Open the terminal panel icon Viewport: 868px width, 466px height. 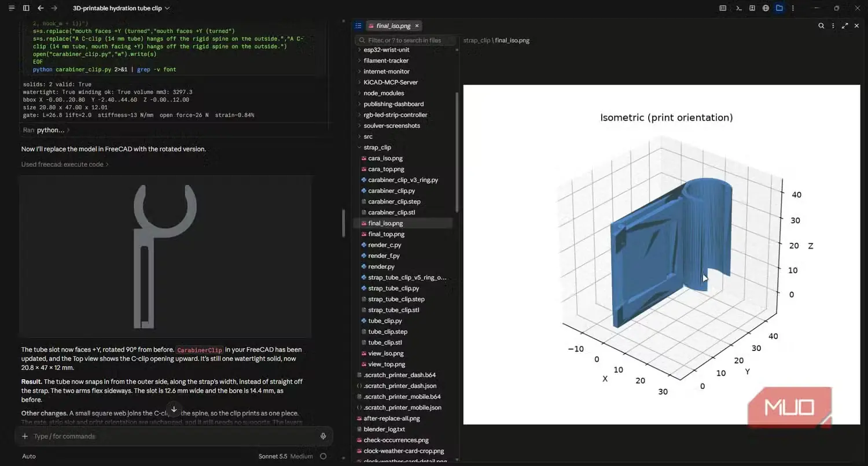pos(739,8)
